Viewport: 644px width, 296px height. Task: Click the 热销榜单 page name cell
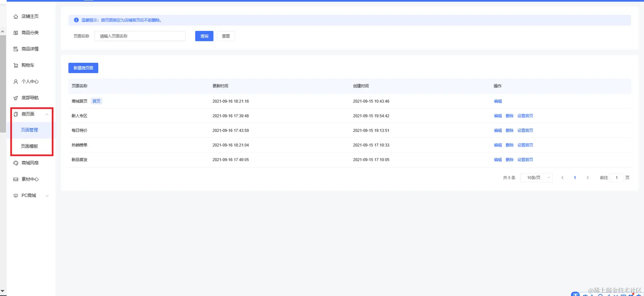click(79, 145)
